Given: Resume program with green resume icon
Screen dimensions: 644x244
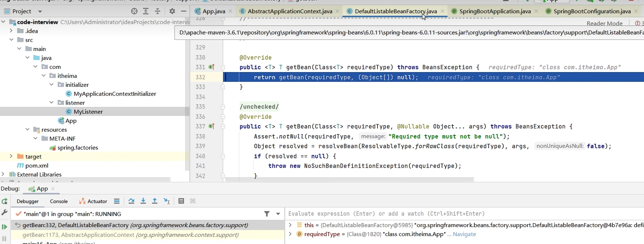Looking at the screenshot, I should point(5,227).
